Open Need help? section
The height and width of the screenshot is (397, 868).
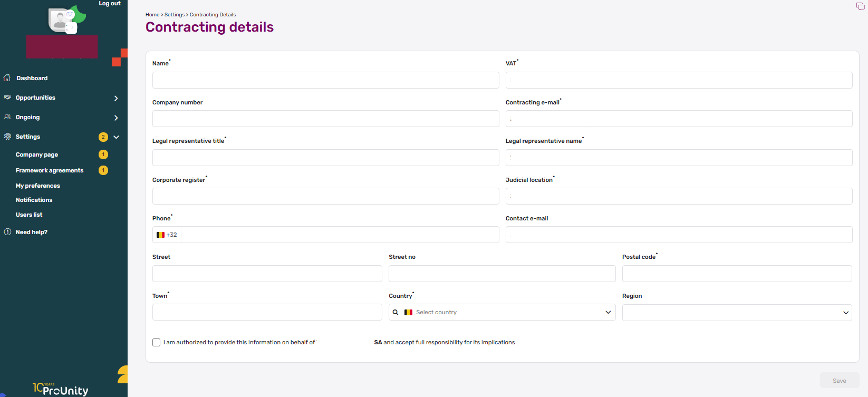click(x=32, y=232)
